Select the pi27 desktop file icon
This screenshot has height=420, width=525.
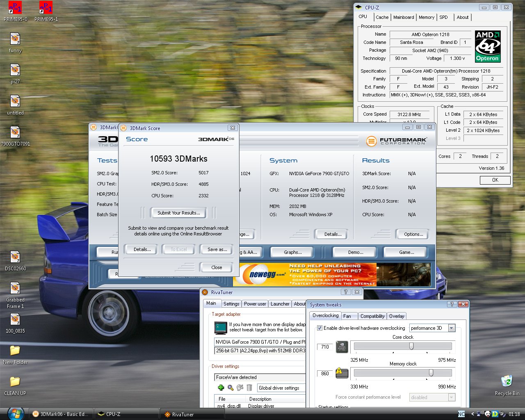(15, 74)
